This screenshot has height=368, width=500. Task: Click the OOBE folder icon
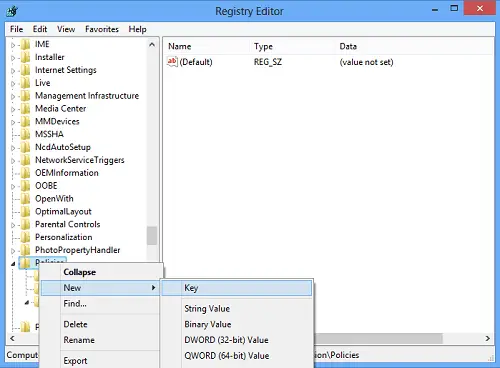(25, 186)
